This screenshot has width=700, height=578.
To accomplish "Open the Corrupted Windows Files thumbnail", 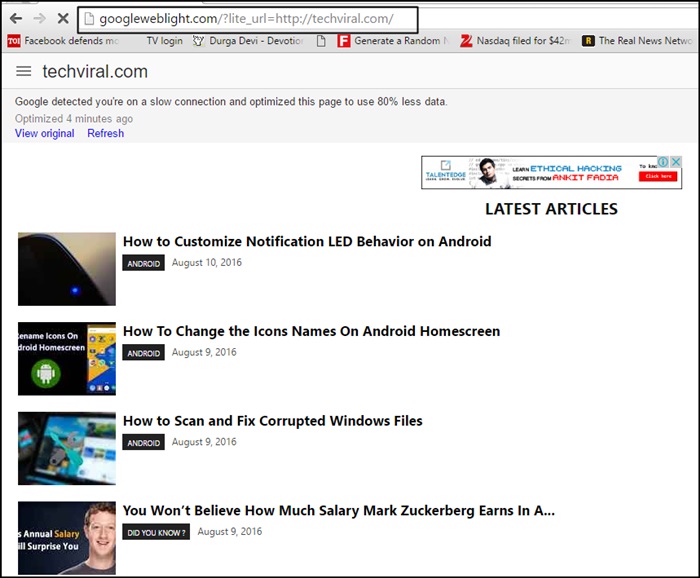I will pos(67,449).
